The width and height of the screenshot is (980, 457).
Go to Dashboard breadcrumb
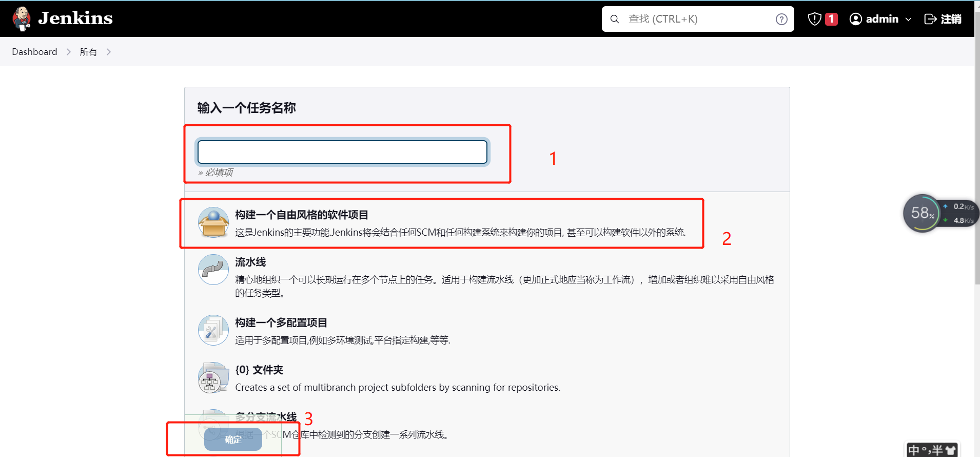pyautogui.click(x=34, y=52)
